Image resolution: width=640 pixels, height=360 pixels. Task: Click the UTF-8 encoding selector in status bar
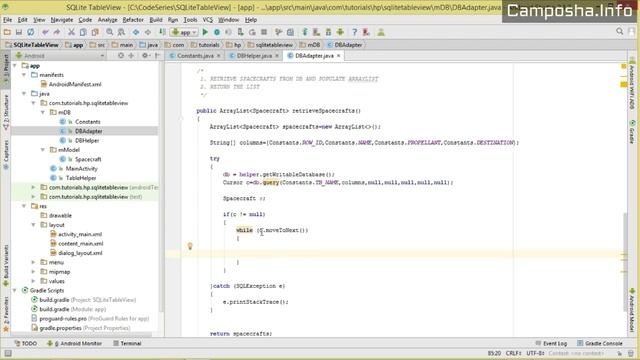click(x=535, y=353)
